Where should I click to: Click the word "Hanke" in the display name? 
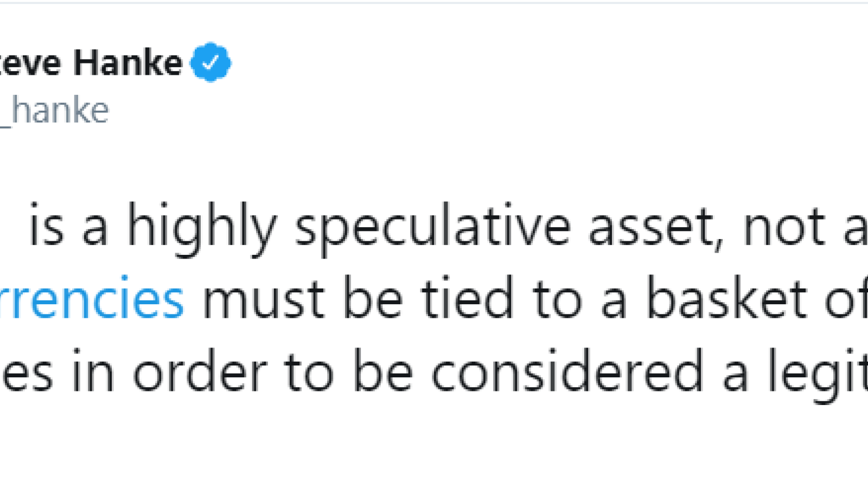(128, 63)
